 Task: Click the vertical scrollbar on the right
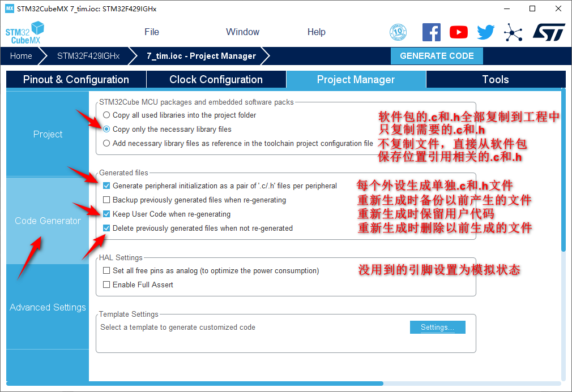[x=563, y=170]
